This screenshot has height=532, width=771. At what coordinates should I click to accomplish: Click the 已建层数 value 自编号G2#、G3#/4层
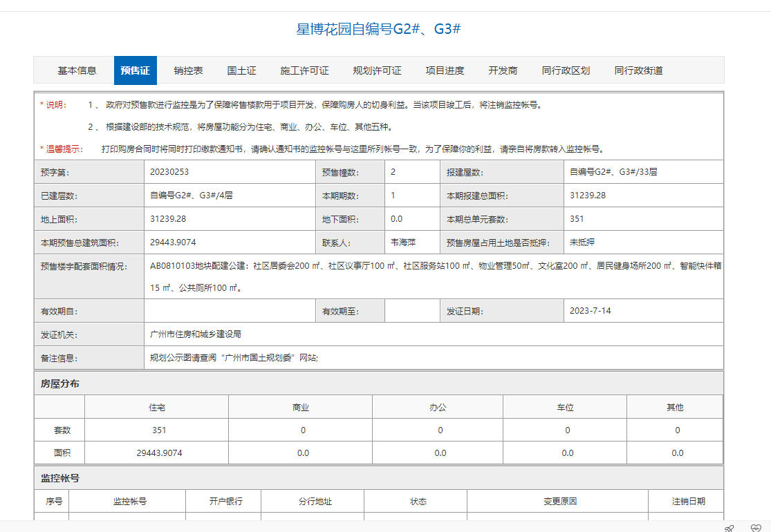click(x=192, y=196)
